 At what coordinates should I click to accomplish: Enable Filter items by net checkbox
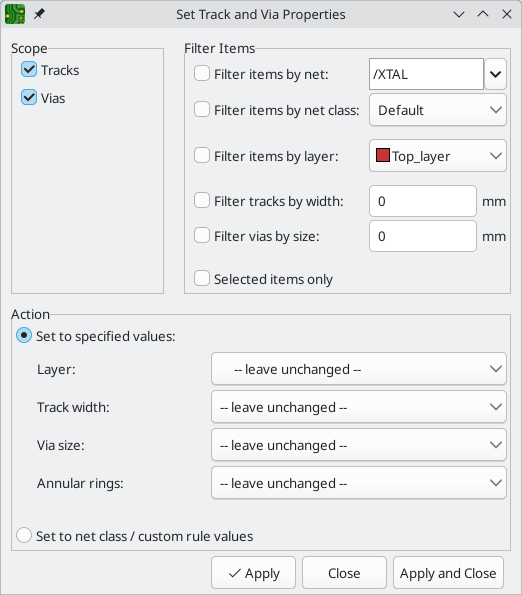tap(202, 74)
